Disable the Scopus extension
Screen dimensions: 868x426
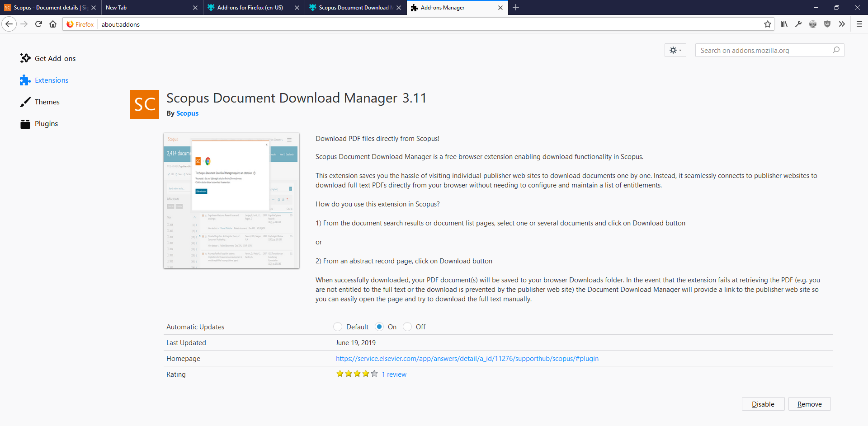pos(763,404)
